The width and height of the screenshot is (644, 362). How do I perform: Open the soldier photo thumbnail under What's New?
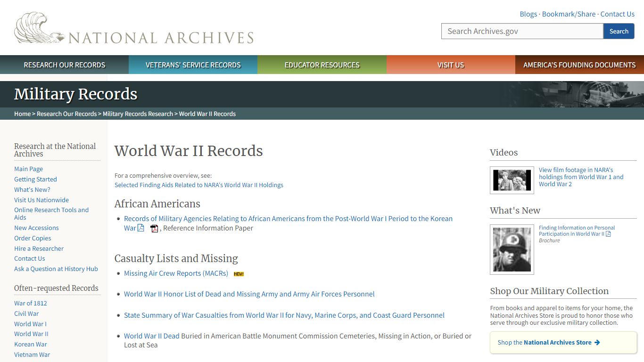512,249
